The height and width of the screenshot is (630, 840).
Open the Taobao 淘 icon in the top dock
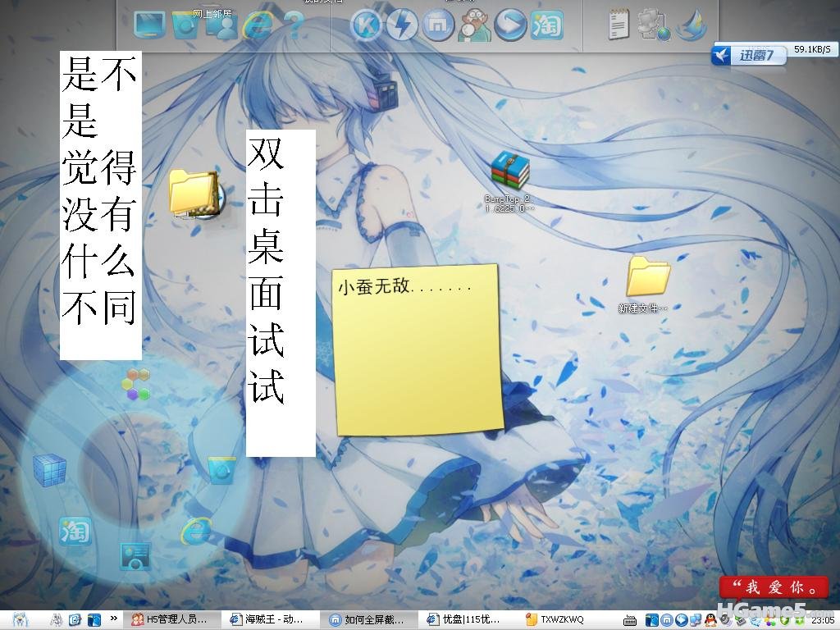[x=546, y=25]
